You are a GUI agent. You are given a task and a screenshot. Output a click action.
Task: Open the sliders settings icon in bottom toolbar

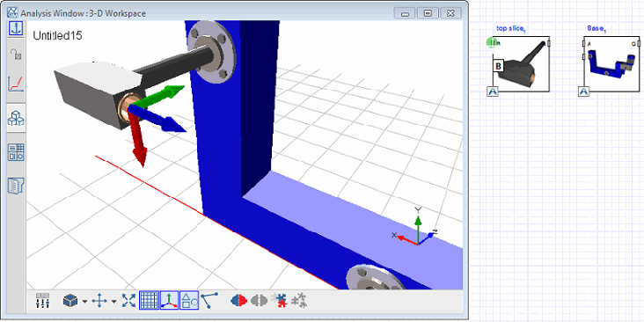[43, 301]
